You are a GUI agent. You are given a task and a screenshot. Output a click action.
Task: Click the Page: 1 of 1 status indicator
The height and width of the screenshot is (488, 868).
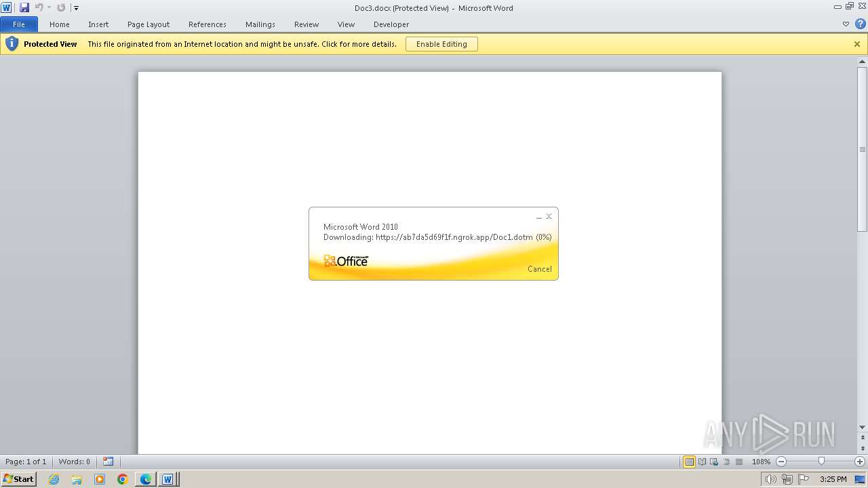(26, 462)
